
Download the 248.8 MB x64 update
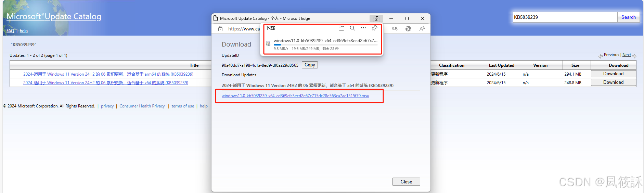pyautogui.click(x=613, y=82)
